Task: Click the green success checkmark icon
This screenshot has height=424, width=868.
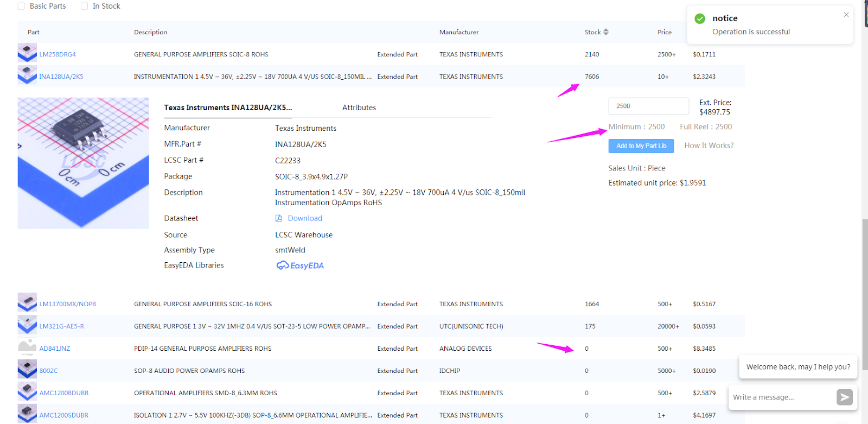Action: [x=700, y=18]
